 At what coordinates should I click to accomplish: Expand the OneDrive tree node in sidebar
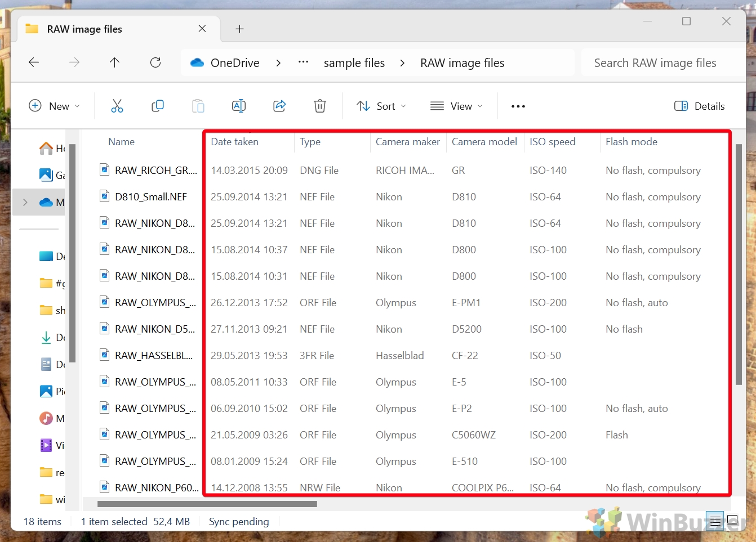[x=25, y=202]
